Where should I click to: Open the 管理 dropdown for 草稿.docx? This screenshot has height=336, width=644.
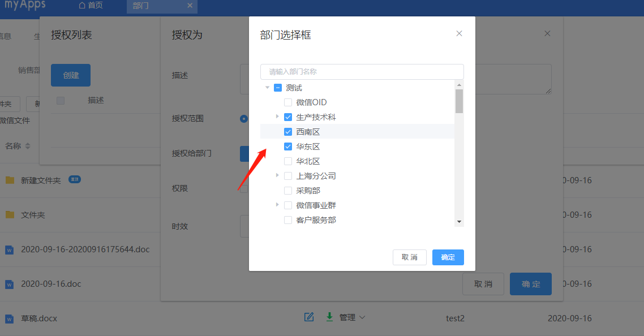coord(352,317)
